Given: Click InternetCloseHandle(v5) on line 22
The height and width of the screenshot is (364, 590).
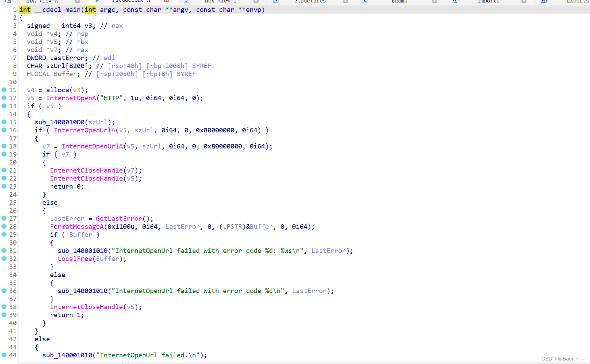Looking at the screenshot, I should pos(96,179).
